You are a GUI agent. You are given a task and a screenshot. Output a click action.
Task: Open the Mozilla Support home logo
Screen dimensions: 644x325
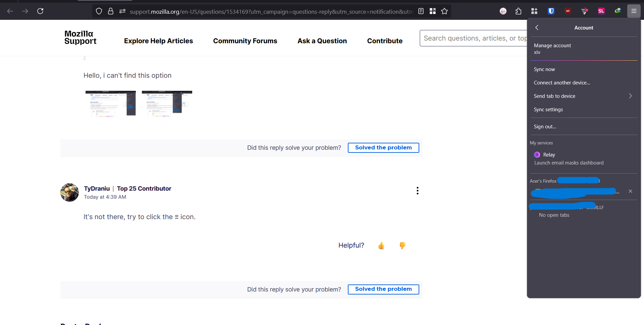click(80, 38)
